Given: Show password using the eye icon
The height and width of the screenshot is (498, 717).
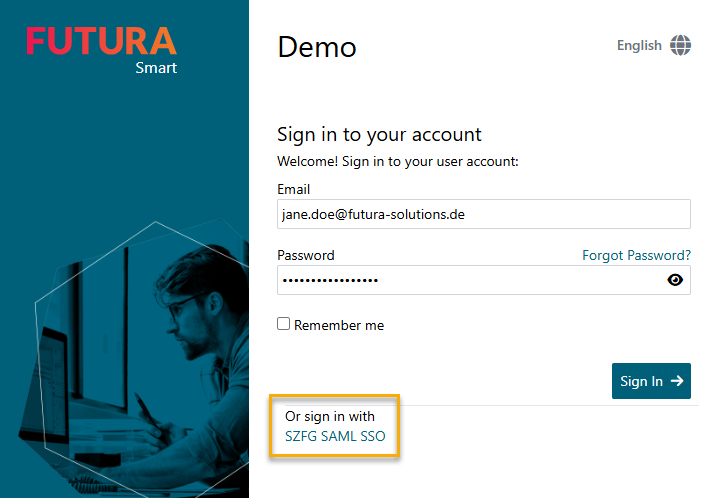Looking at the screenshot, I should coord(675,280).
